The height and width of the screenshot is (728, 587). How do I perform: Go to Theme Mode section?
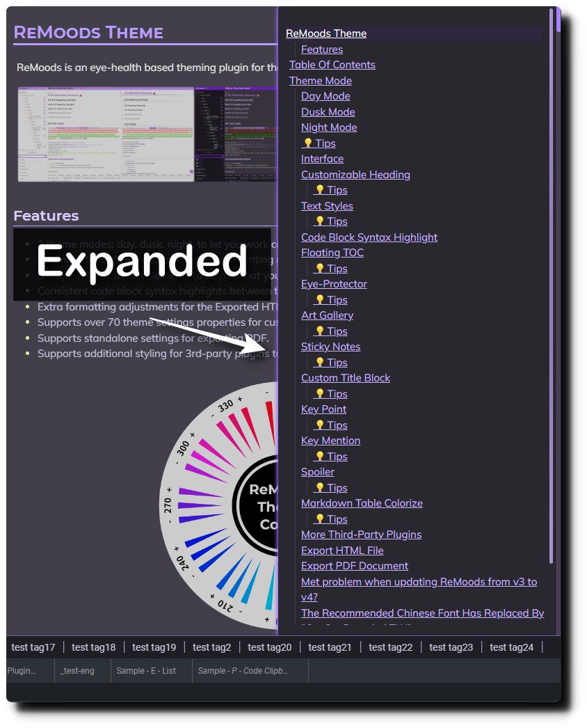[x=320, y=80]
